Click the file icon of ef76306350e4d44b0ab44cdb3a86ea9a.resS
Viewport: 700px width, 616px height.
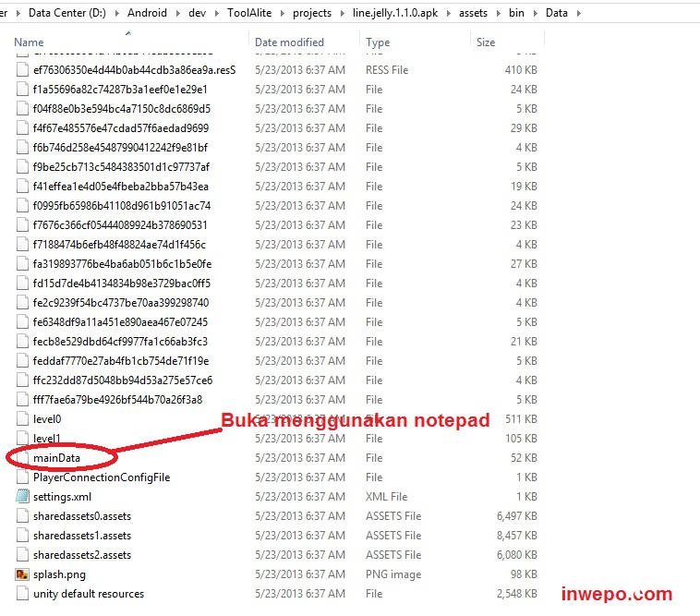click(22, 69)
